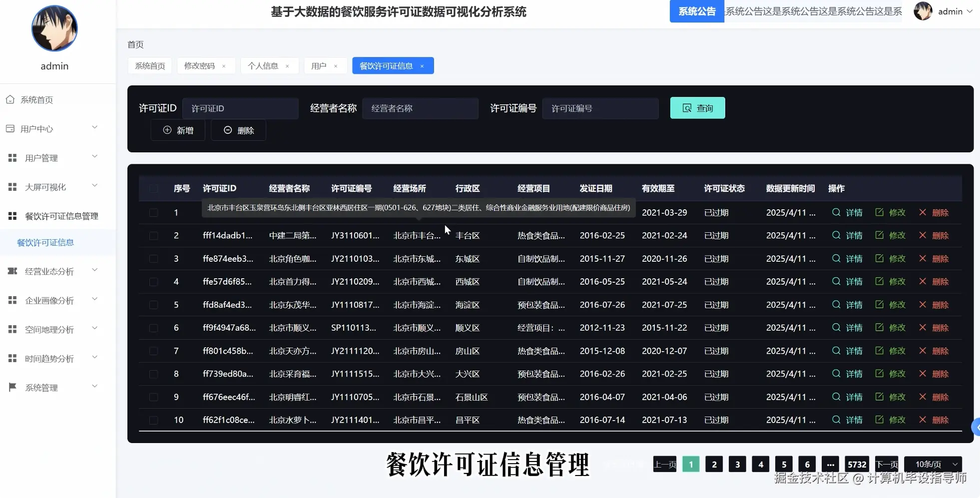
Task: Check the checkbox for row 6
Action: [x=154, y=328]
